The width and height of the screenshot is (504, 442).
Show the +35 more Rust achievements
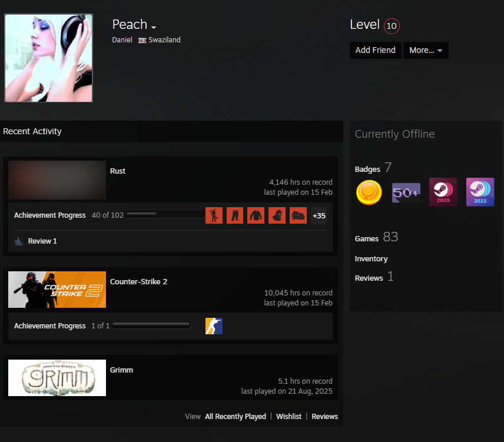click(319, 215)
